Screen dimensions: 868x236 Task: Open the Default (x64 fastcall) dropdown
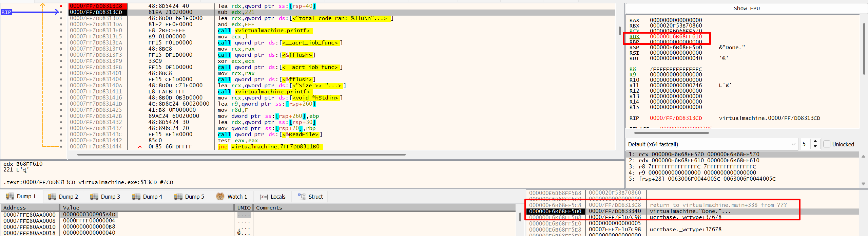click(711, 144)
